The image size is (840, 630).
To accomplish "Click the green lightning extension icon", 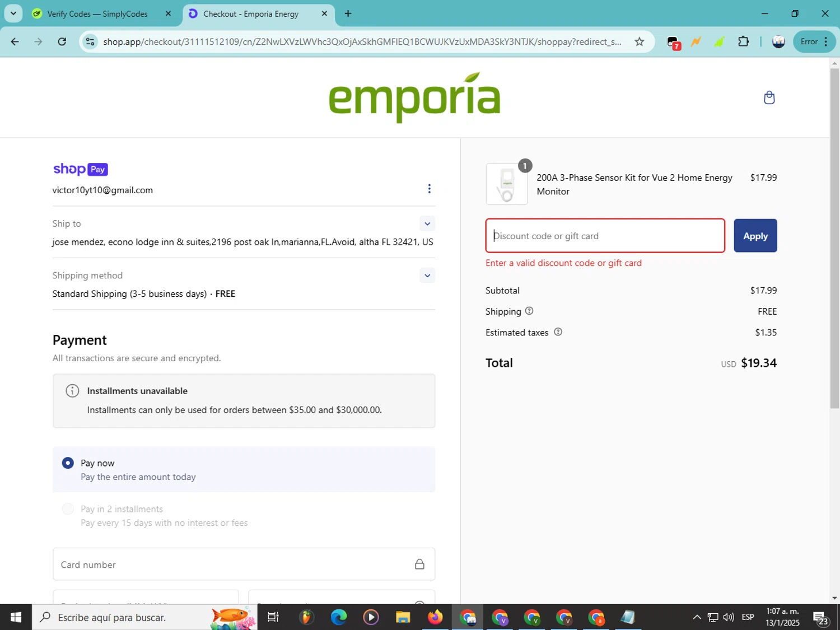I will [x=720, y=41].
